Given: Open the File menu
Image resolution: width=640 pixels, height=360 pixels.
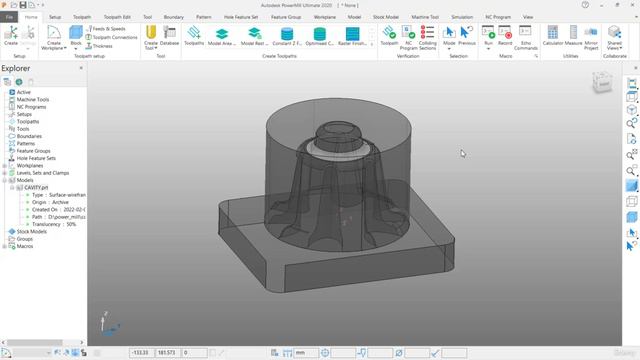Looking at the screenshot, I should click(x=9, y=17).
